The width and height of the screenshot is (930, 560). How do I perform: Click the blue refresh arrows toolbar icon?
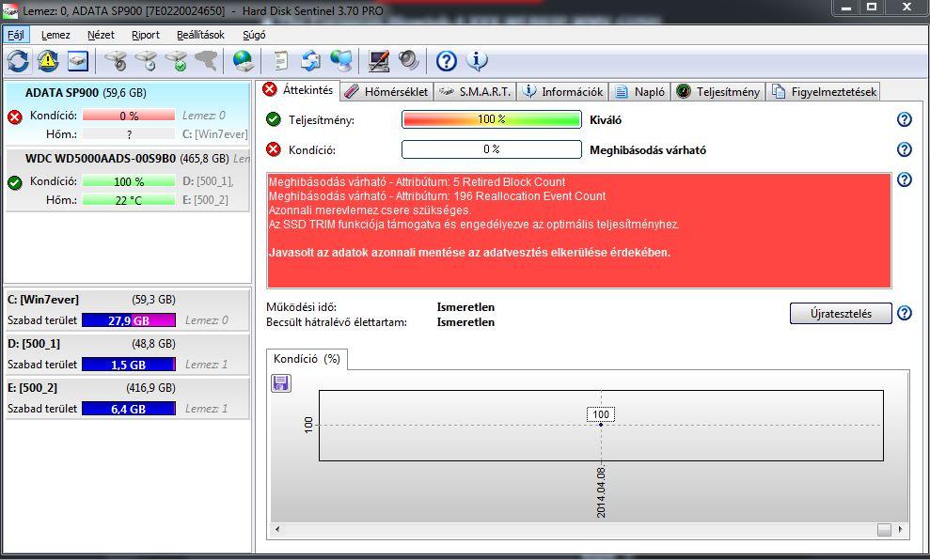[18, 60]
